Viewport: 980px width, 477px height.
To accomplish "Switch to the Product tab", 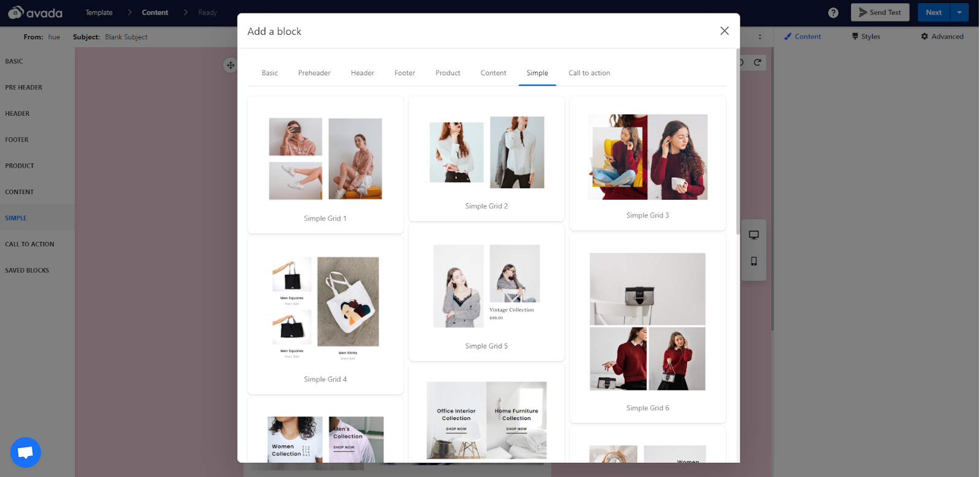I will point(448,73).
